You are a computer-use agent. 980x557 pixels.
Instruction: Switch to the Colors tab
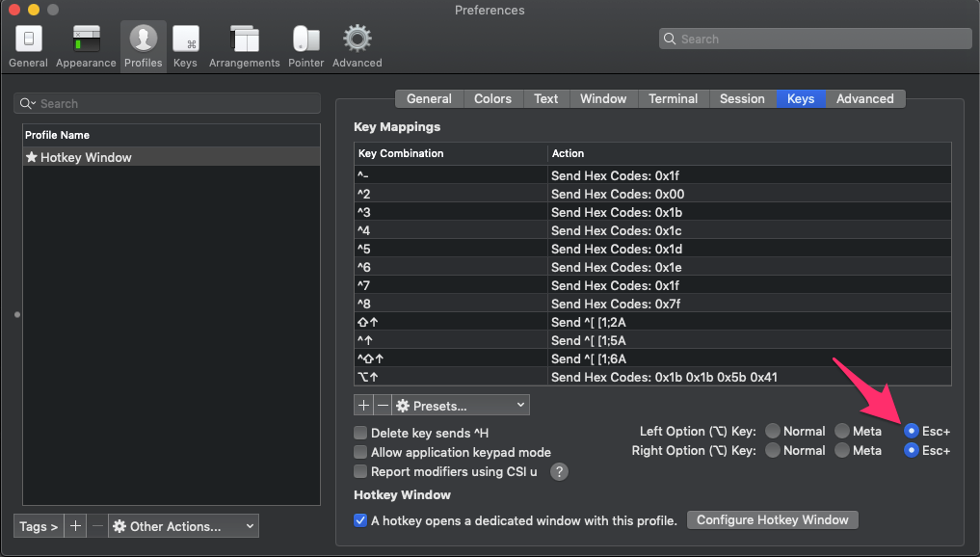pyautogui.click(x=492, y=98)
